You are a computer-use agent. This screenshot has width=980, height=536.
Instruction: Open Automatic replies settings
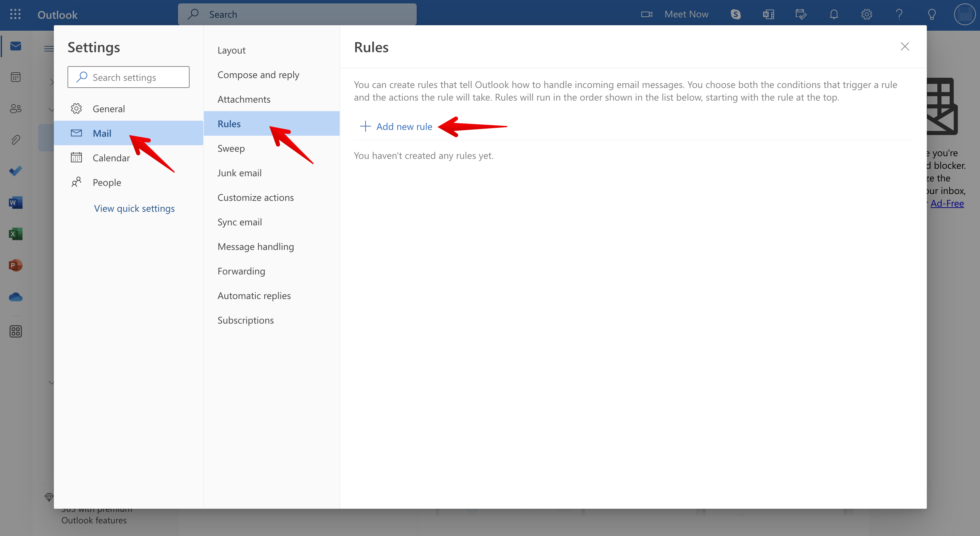tap(254, 295)
